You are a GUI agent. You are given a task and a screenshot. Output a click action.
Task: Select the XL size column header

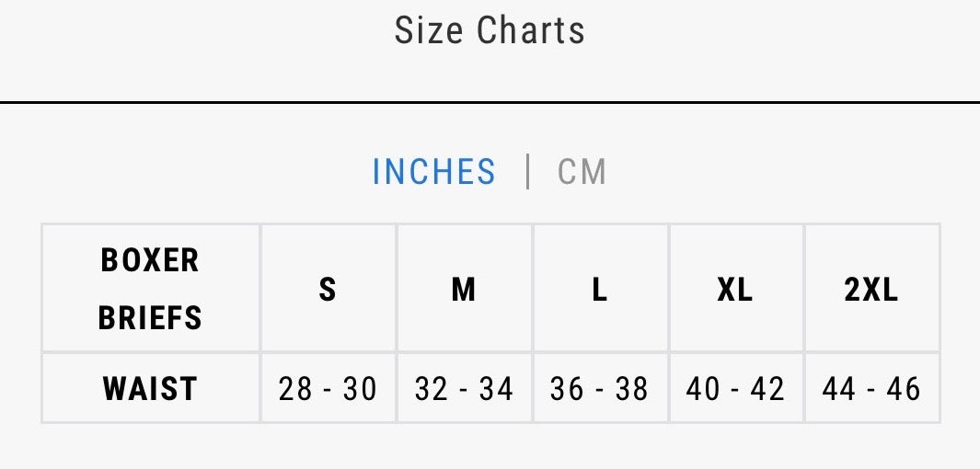pyautogui.click(x=735, y=289)
